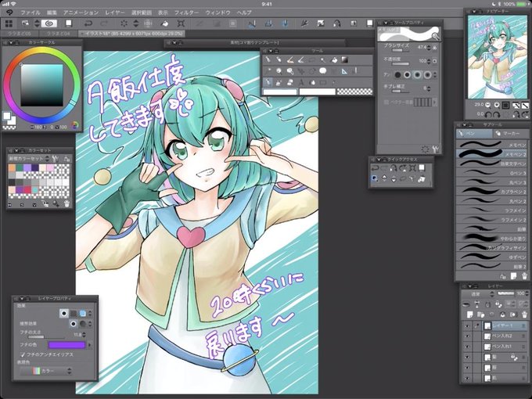Select the やわらか塗り brush
Image resolution: width=532 pixels, height=399 pixels.
(x=491, y=239)
